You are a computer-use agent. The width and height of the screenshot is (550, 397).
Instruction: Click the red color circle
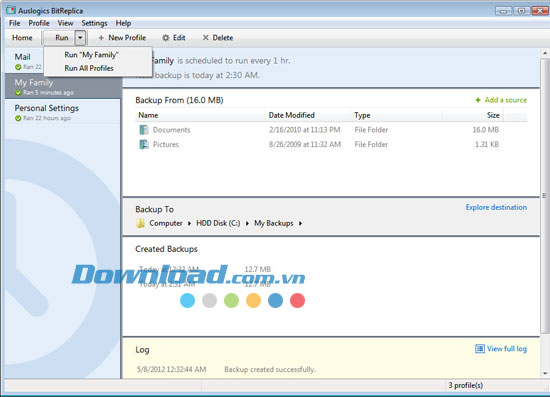[297, 301]
